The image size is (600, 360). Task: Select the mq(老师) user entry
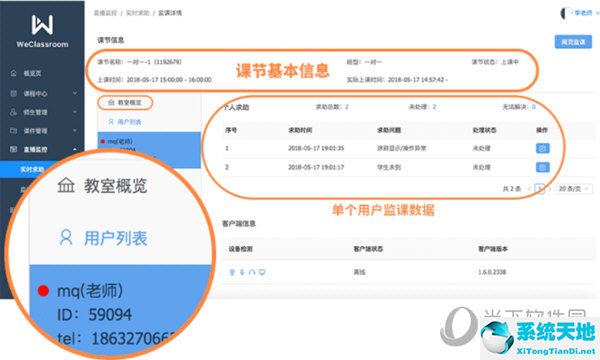(149, 150)
